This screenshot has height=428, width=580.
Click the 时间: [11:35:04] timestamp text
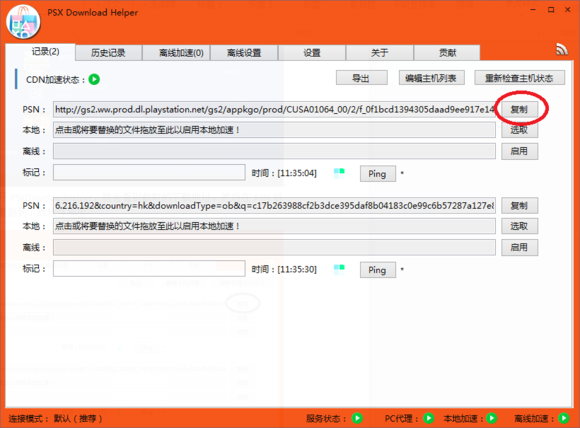click(284, 173)
